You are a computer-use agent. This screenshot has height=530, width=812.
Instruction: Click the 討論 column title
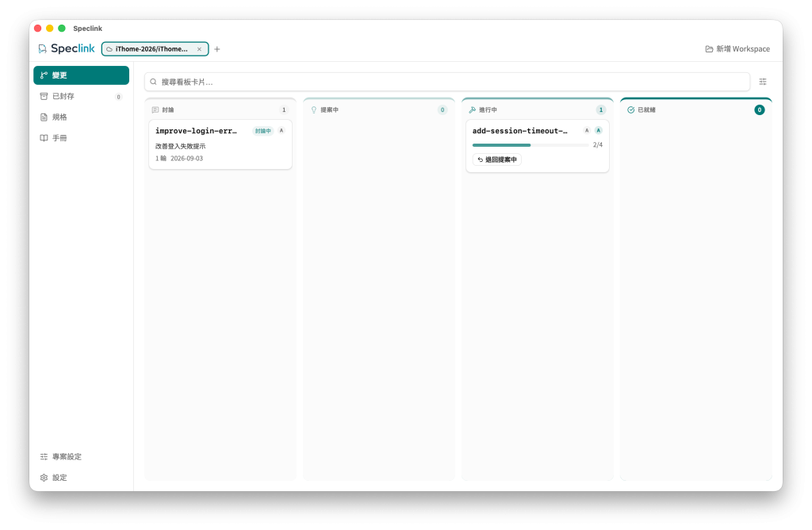168,109
